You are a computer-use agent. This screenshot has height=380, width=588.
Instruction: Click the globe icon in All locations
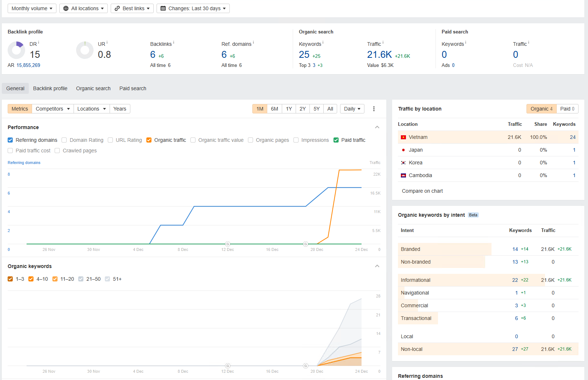66,8
